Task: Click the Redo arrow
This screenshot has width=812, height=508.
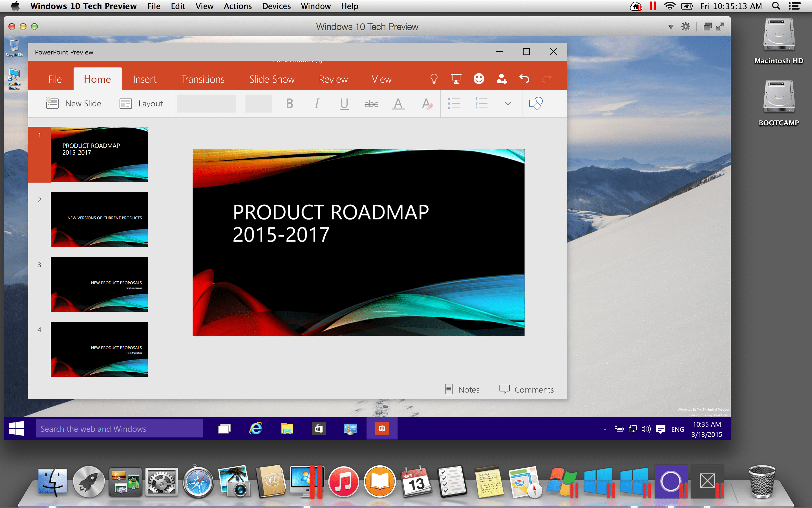Action: click(547, 79)
